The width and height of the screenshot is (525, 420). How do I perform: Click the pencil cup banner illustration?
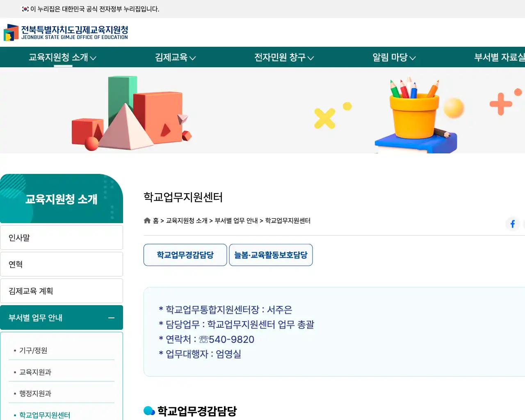416,115
